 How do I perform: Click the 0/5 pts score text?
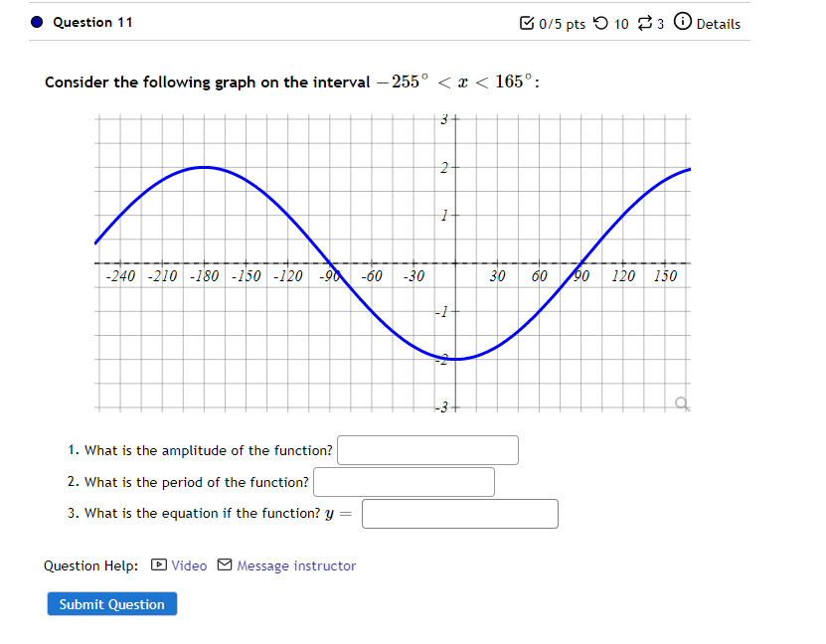(x=561, y=24)
